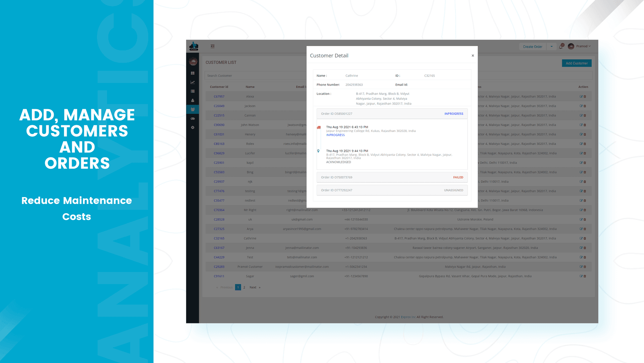Open customer ID C32165 link
This screenshot has height=363, width=644.
pyautogui.click(x=219, y=238)
